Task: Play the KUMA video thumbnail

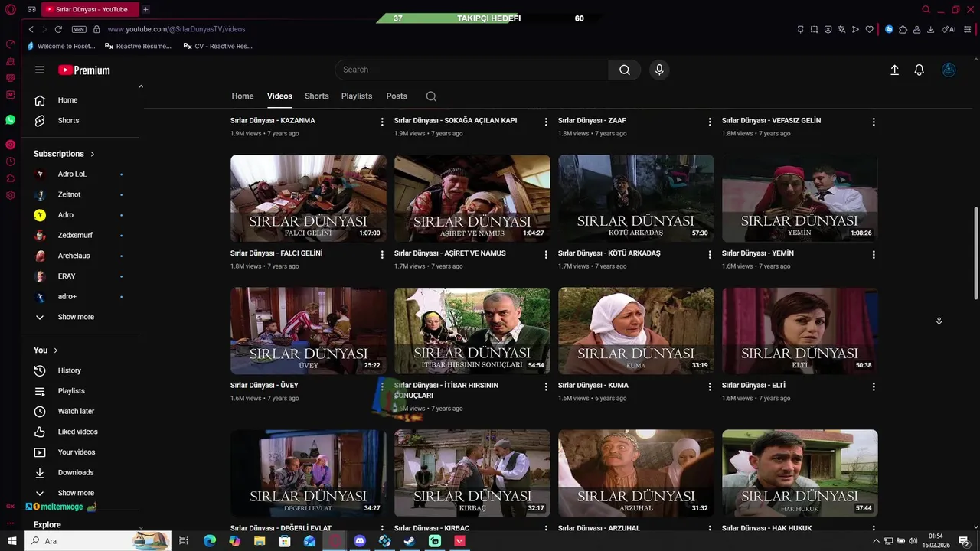Action: pos(636,331)
